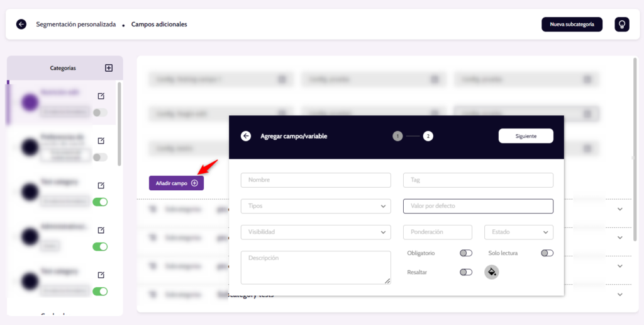Turn on the Resaltar toggle
Screen dimensions: 644x325
465,272
